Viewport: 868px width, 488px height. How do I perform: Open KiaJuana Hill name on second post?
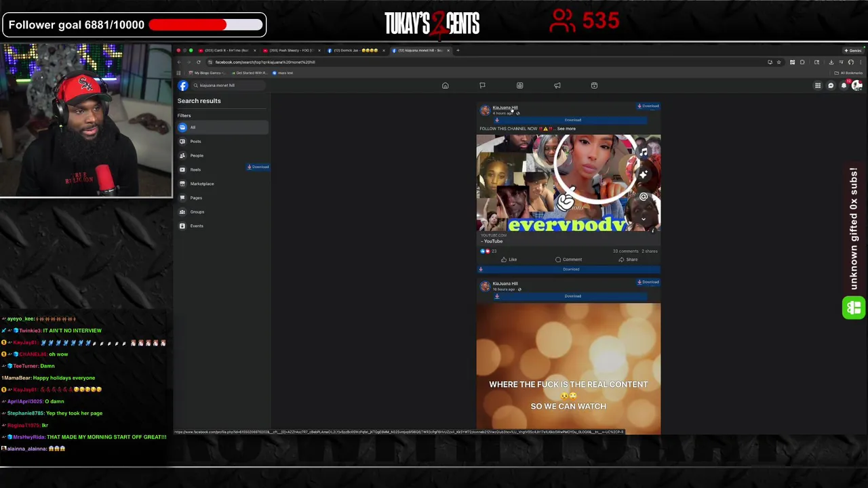point(505,284)
